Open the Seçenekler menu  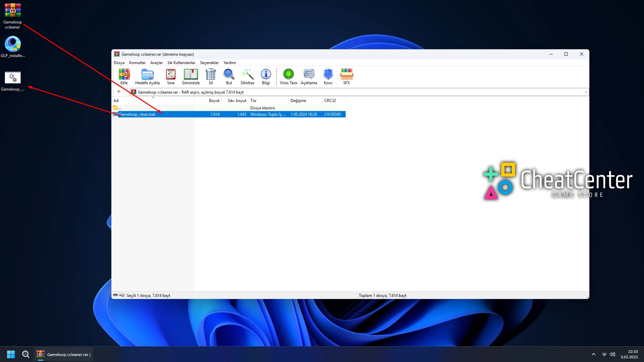[209, 63]
